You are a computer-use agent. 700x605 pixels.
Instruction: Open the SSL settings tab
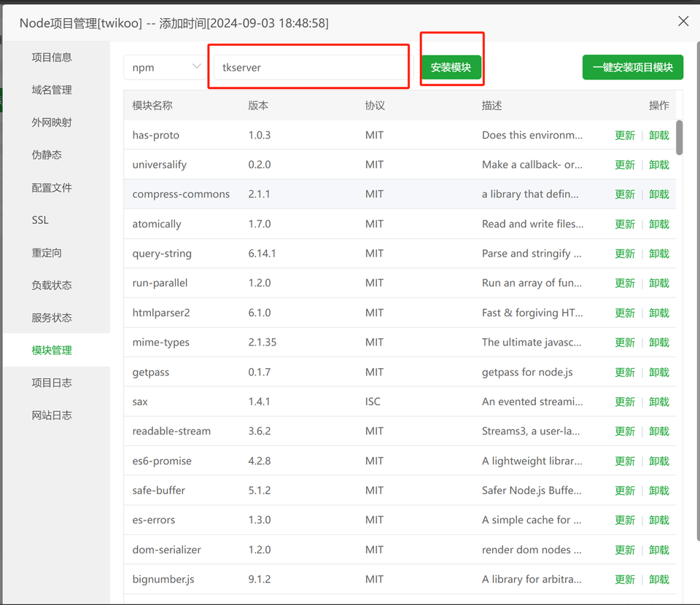[40, 220]
